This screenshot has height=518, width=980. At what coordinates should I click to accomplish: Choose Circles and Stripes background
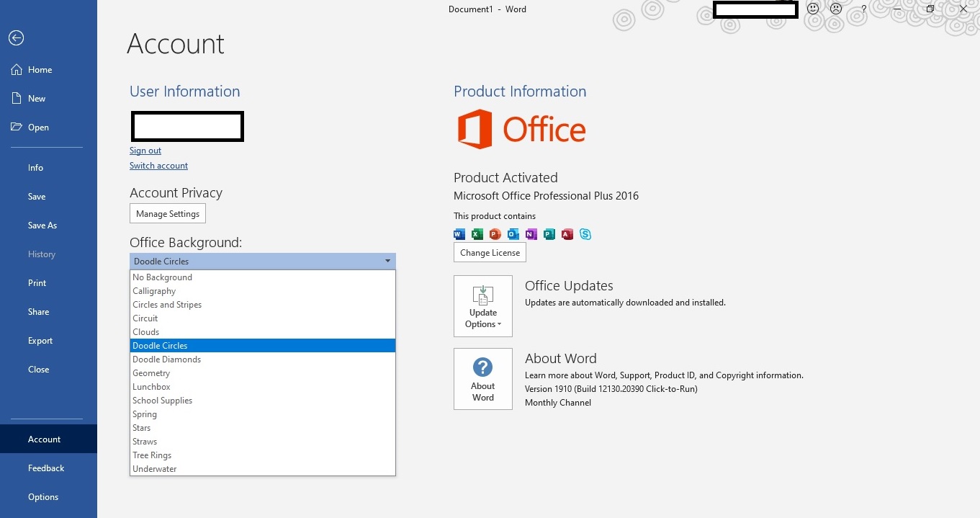click(263, 305)
